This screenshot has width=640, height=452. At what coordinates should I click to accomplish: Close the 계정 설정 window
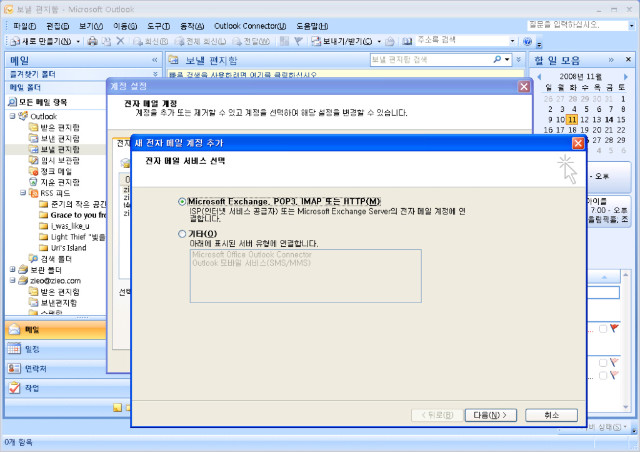point(524,87)
